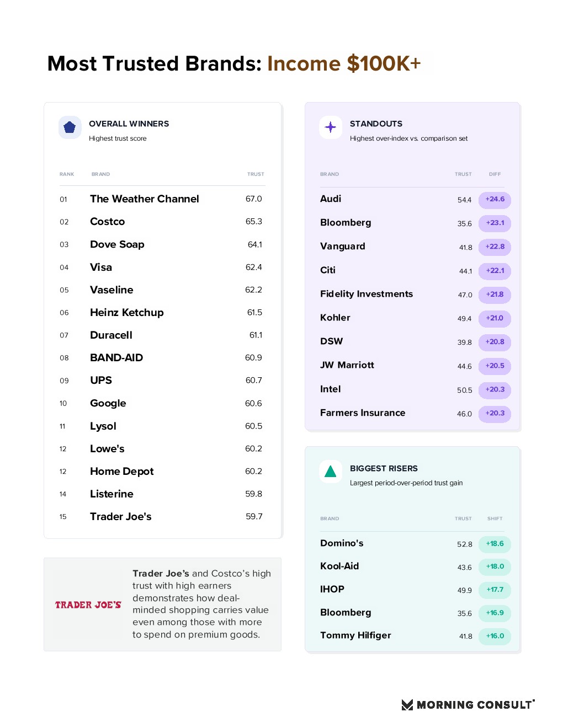The height and width of the screenshot is (728, 563).
Task: Click Bloomberg's +23.1 diff badge
Action: click(495, 223)
